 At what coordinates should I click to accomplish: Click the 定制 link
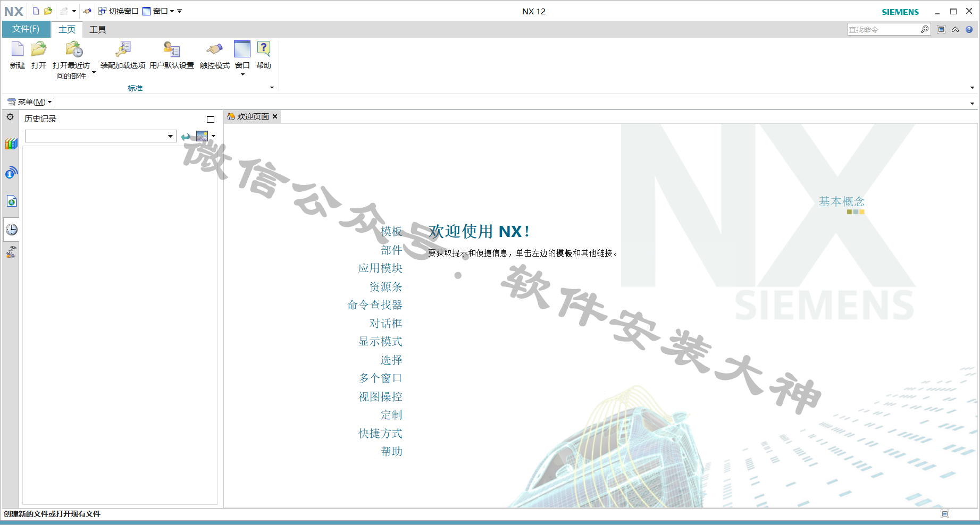(x=391, y=415)
